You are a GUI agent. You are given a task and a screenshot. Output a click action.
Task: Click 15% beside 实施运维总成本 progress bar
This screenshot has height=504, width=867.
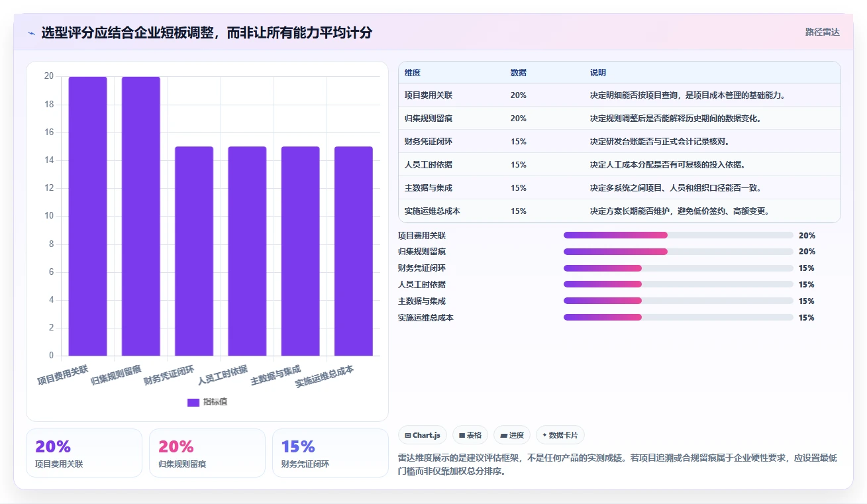click(x=807, y=317)
